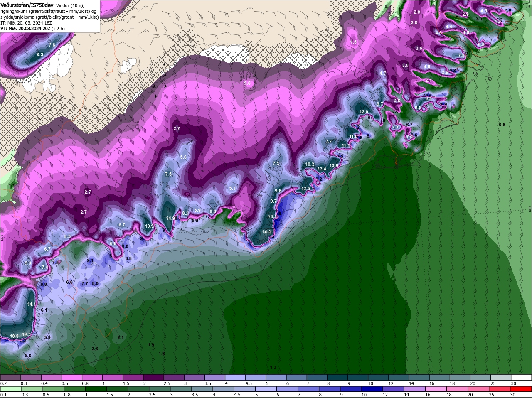Viewport: 532px width, 398px height.
Task: Click the 14.1 value on the map
Action: (32, 304)
